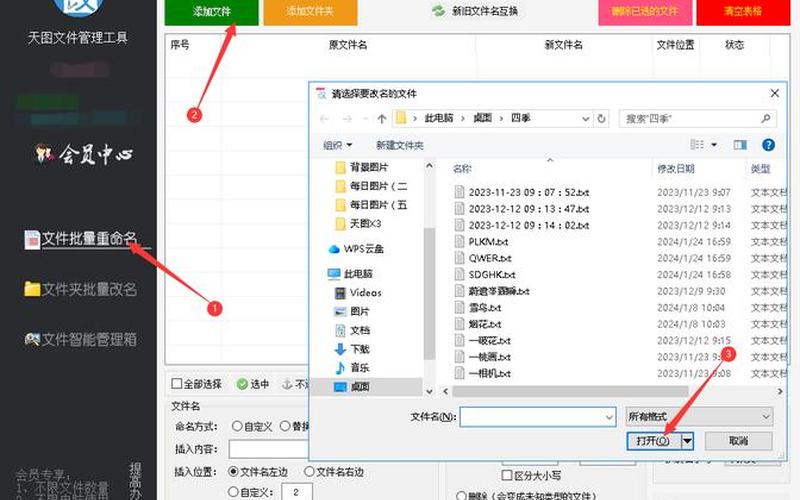Select 下载 in navigation tree
Viewport: 800px width, 500px height.
[x=352, y=349]
